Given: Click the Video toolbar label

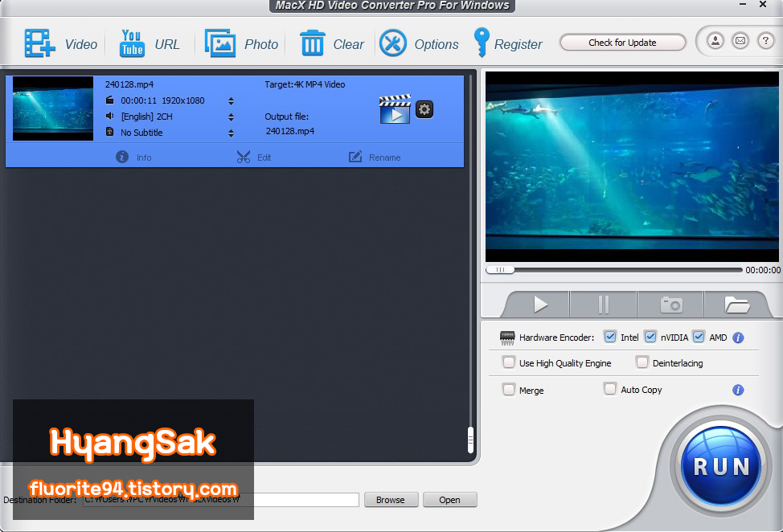Looking at the screenshot, I should [x=81, y=44].
